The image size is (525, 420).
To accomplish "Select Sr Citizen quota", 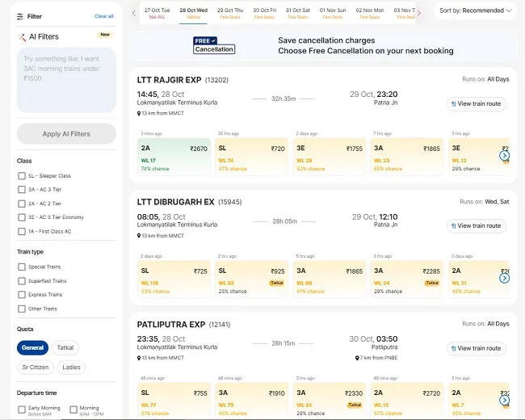I will pos(36,367).
